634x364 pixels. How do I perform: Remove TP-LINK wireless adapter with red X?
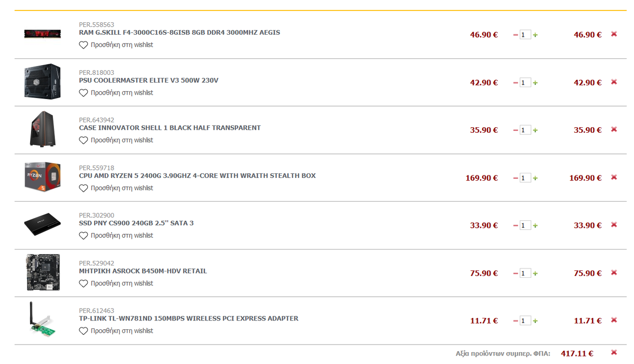pos(614,320)
